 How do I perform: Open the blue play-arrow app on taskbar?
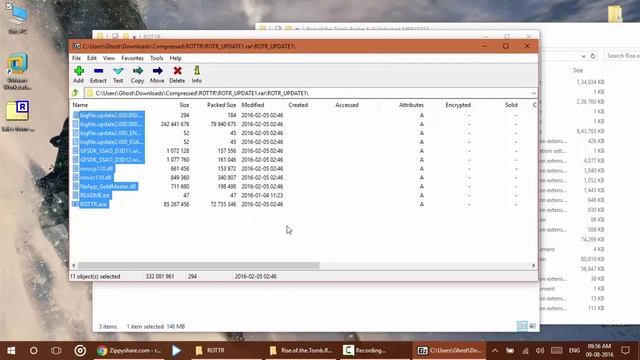click(176, 350)
